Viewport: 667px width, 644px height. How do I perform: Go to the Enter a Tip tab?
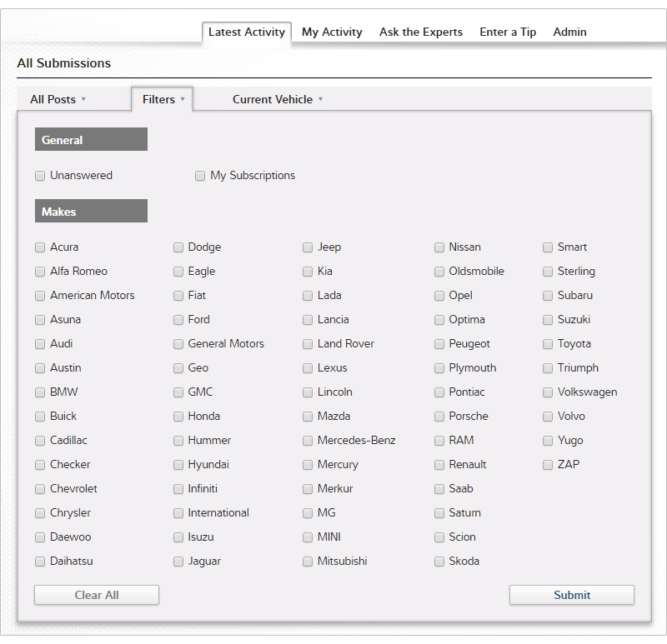click(x=508, y=32)
